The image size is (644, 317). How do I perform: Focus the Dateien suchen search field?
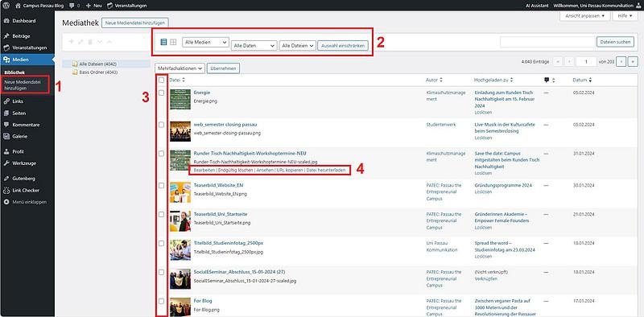coord(547,42)
